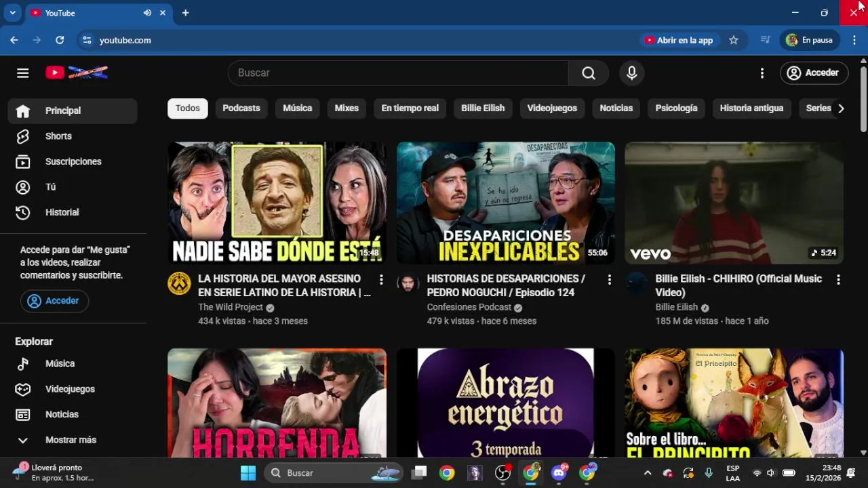Open Confesiones Podcast channel avatar
This screenshot has width=868, height=488.
point(408,283)
